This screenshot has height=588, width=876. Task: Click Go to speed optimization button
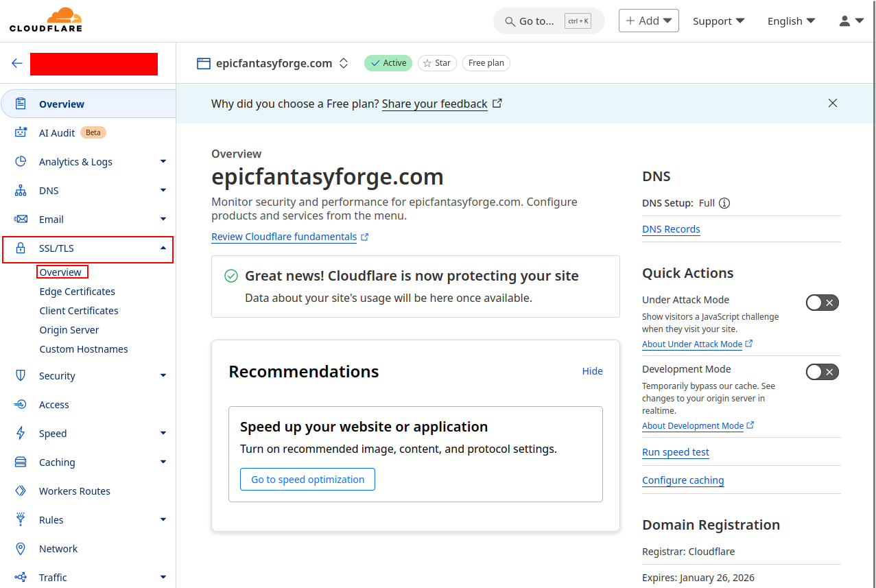(307, 480)
